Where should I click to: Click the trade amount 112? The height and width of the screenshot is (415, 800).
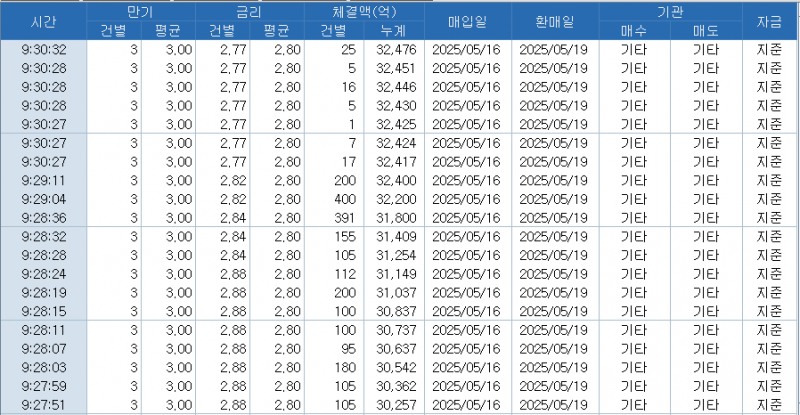coord(345,274)
